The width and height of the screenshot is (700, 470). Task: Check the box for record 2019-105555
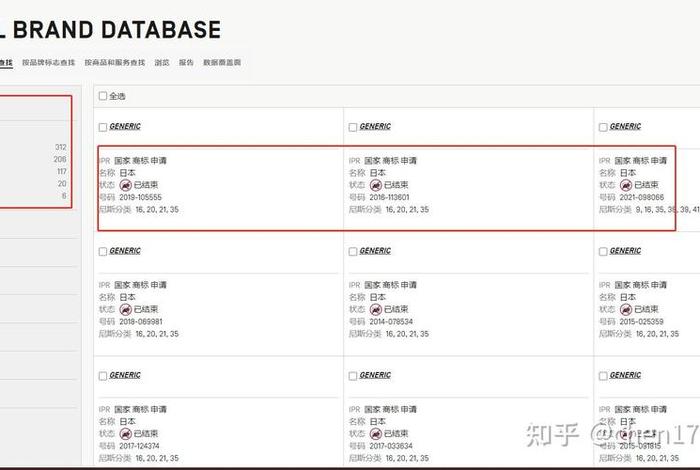click(x=103, y=127)
